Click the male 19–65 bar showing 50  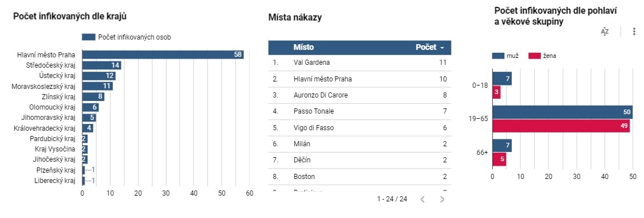(x=562, y=112)
